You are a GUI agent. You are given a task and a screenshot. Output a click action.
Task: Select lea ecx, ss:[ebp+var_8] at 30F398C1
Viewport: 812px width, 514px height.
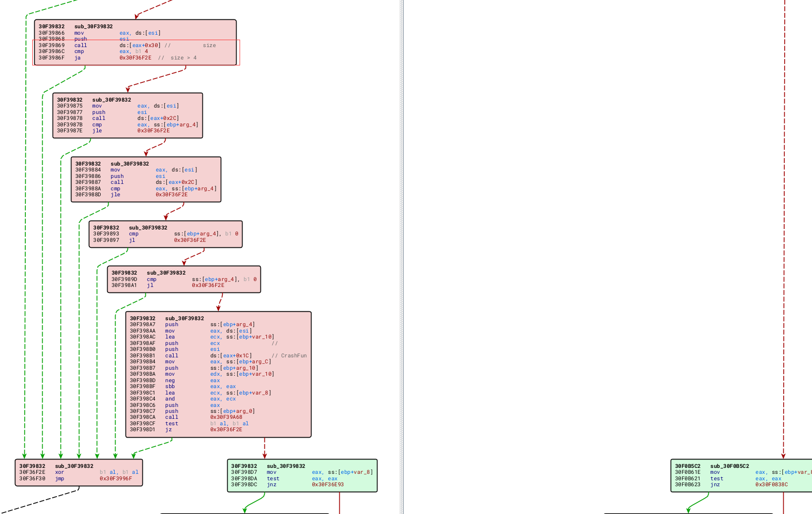(x=200, y=393)
